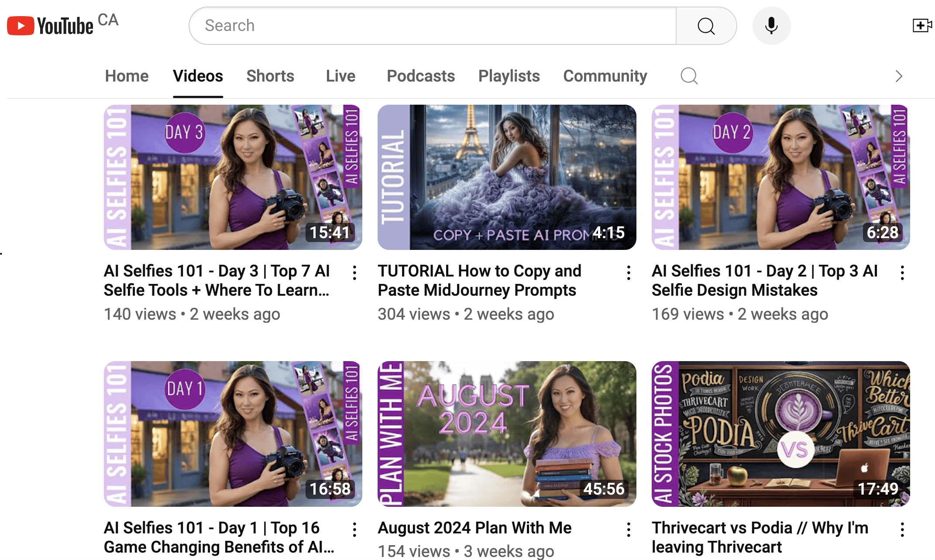Open options menu for August 2024 Plan With Me
935x560 pixels.
(629, 529)
